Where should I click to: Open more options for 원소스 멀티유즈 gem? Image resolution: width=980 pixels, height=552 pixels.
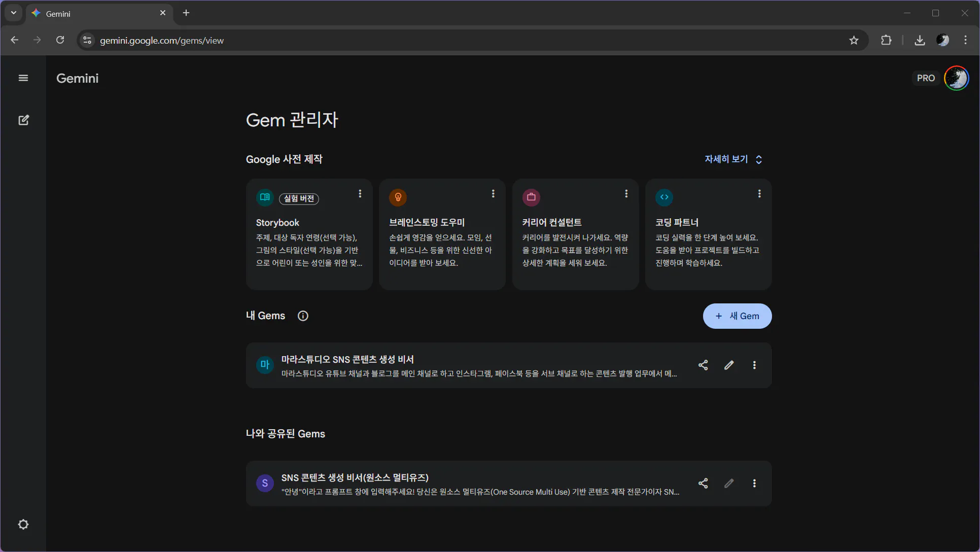tap(754, 484)
